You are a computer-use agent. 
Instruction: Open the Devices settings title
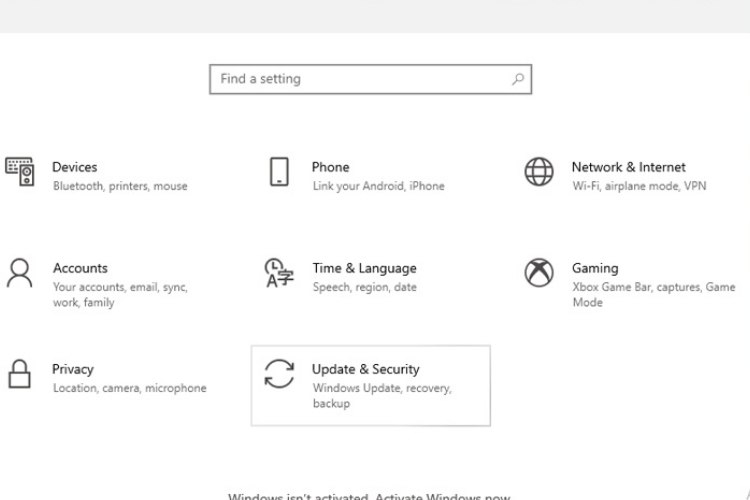point(75,167)
